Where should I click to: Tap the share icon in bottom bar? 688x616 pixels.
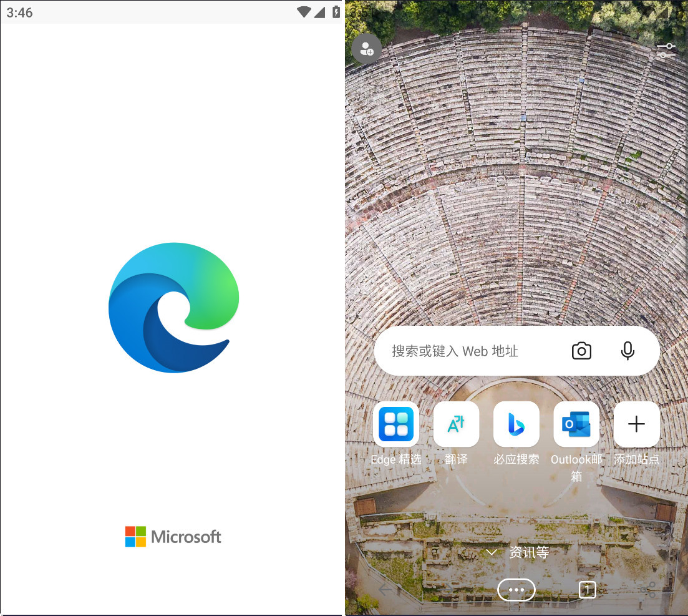pyautogui.click(x=648, y=590)
